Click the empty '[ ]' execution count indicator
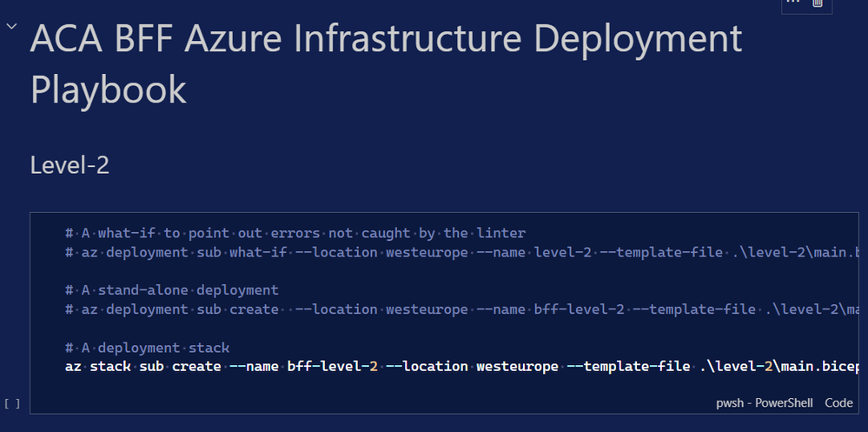The image size is (868, 432). pos(12,403)
